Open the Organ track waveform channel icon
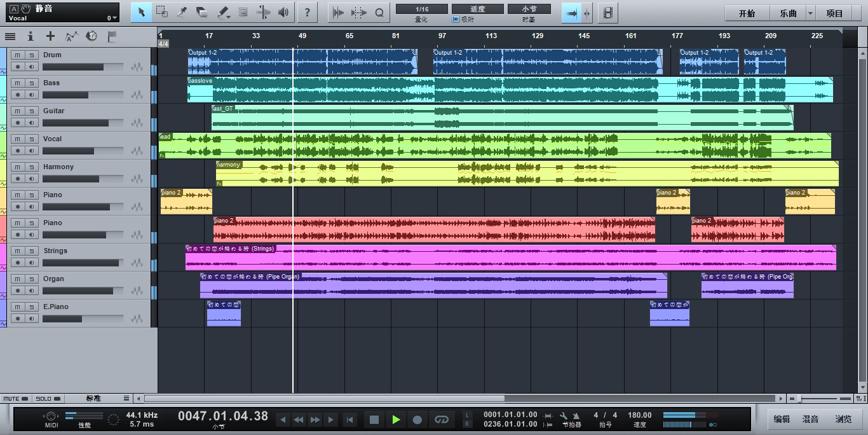Viewport: 868px width, 435px height. click(x=137, y=291)
